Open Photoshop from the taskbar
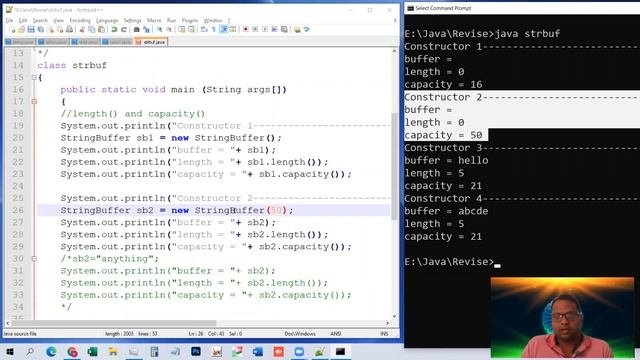Image resolution: width=640 pixels, height=360 pixels. tap(196, 351)
